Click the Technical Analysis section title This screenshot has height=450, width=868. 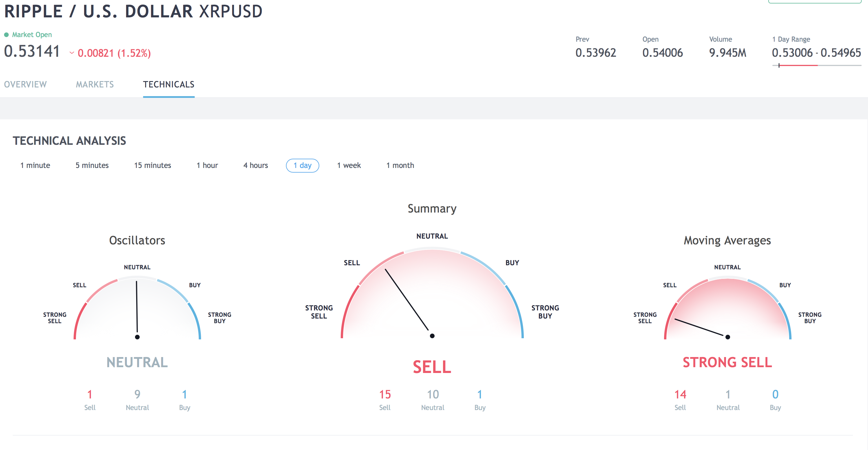tap(70, 141)
